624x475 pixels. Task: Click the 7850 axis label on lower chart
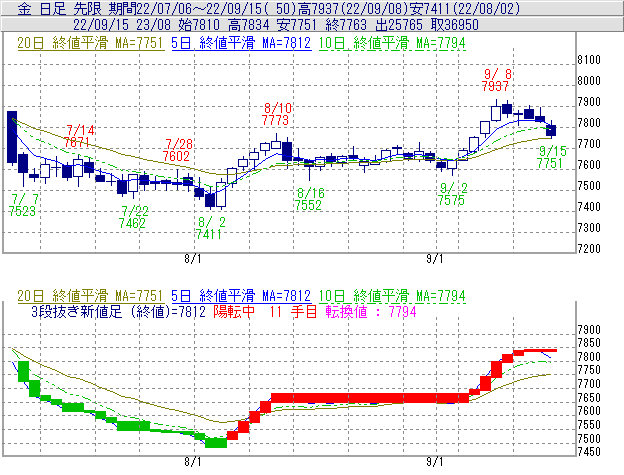pyautogui.click(x=589, y=343)
